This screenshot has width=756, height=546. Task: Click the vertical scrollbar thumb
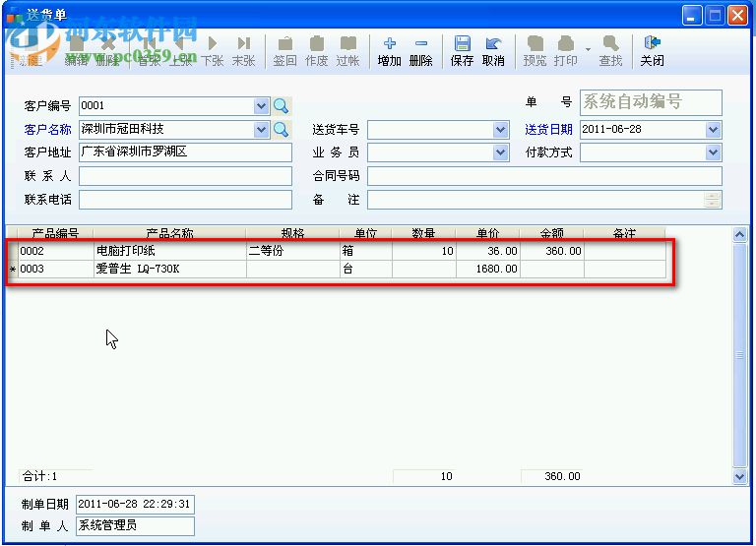pos(739,356)
